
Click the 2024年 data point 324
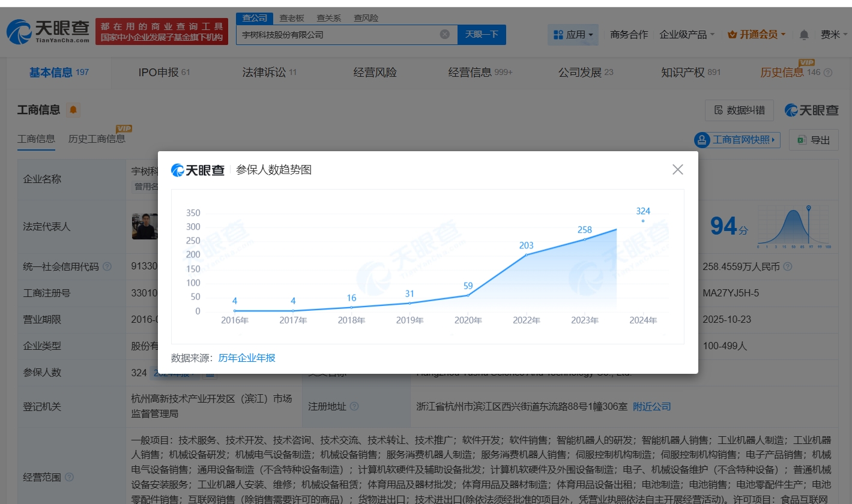coord(643,221)
